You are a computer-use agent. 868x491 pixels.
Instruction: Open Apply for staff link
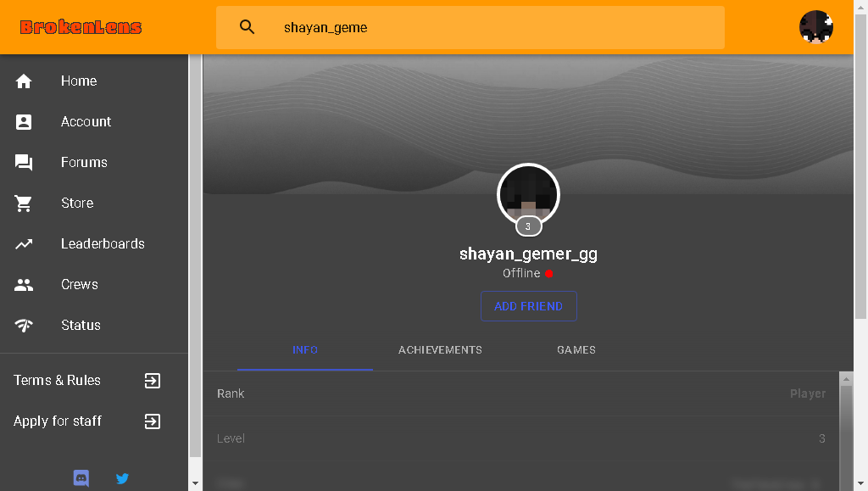58,421
